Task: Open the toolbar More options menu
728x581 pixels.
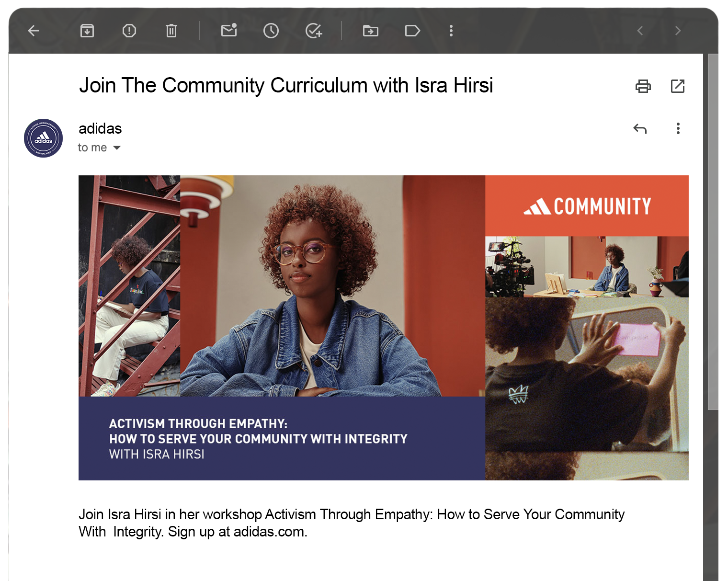Action: coord(451,31)
